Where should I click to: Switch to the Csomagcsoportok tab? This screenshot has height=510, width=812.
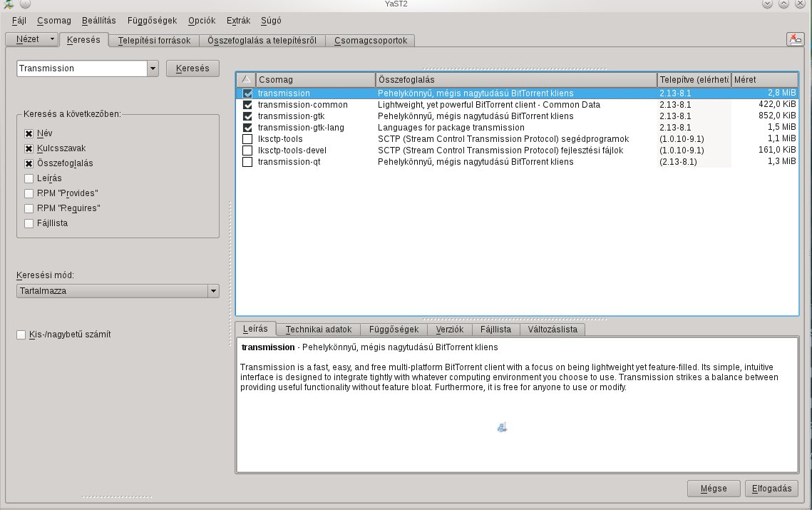pyautogui.click(x=371, y=41)
